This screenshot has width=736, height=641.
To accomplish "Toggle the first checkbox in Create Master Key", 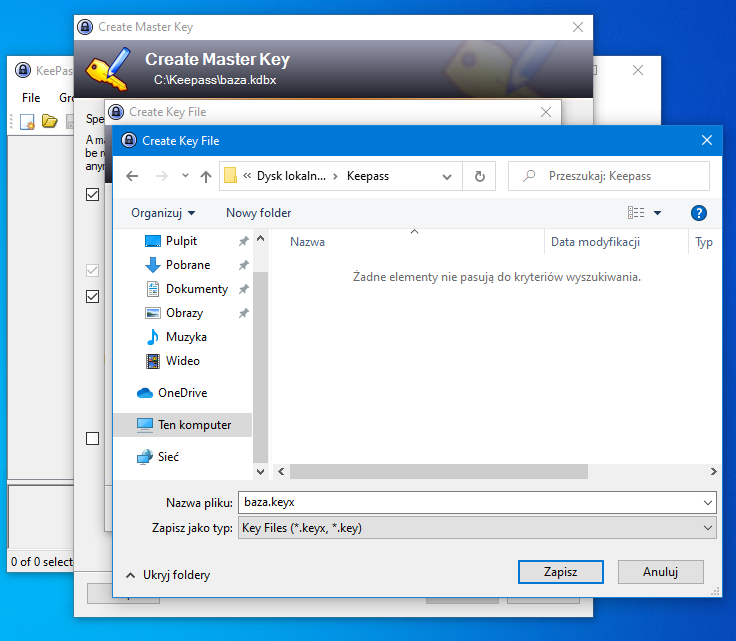I will pos(93,194).
